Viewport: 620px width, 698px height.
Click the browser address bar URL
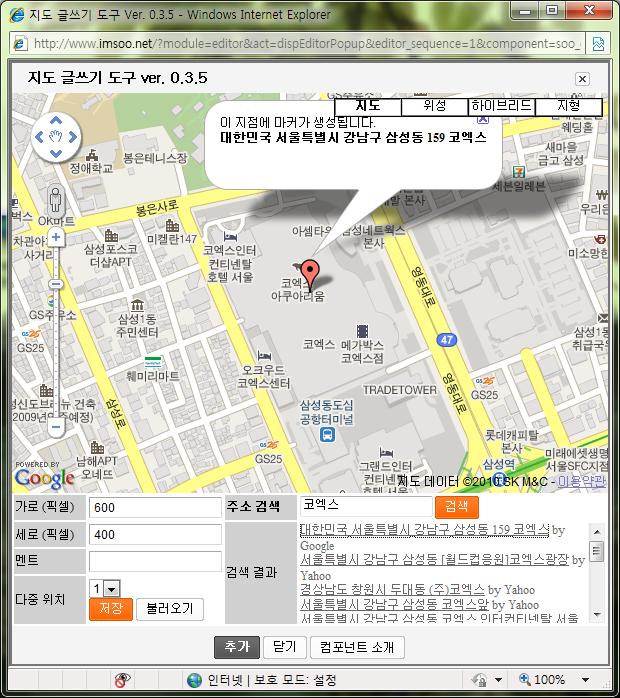coord(307,44)
